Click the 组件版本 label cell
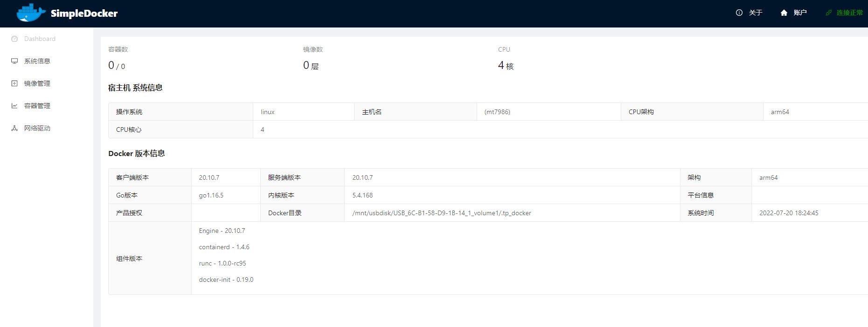Viewport: 868px width, 327px height. [x=150, y=258]
